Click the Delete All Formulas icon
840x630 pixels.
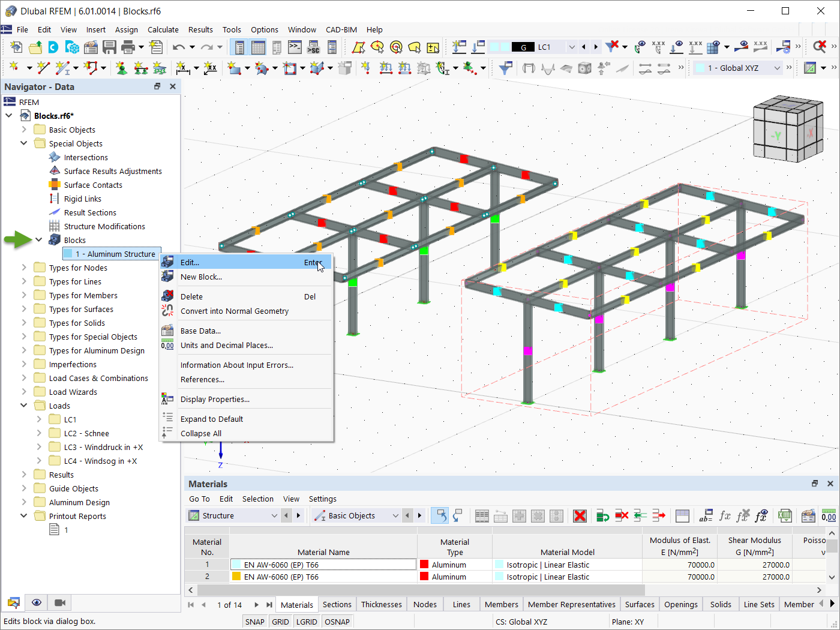[x=743, y=515]
